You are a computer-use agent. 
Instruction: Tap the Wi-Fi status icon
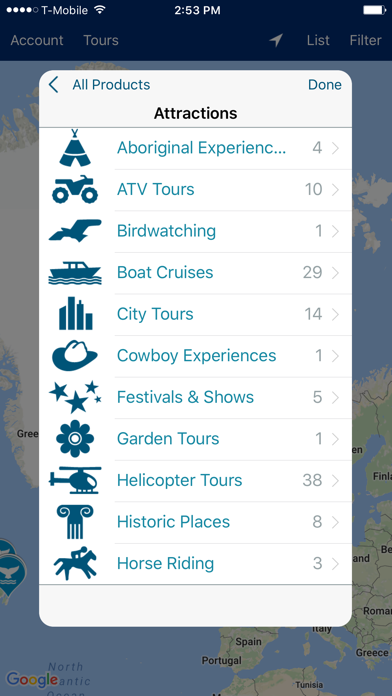coord(99,10)
